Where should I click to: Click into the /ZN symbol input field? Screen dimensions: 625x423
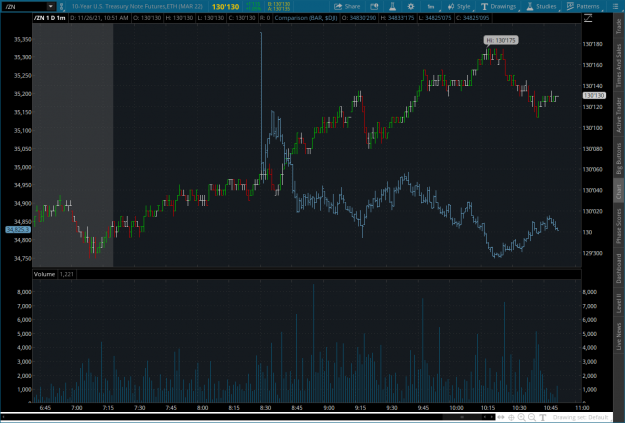click(24, 6)
